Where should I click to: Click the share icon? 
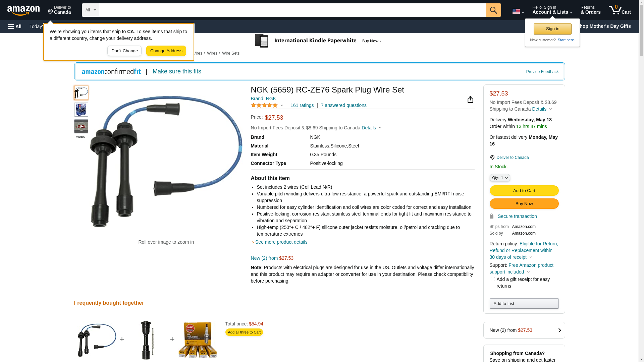point(470,99)
